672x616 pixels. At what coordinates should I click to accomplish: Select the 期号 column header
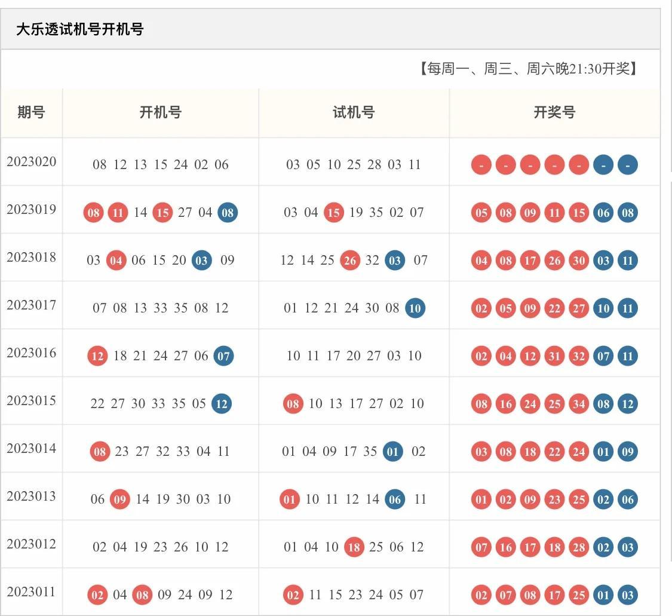31,112
